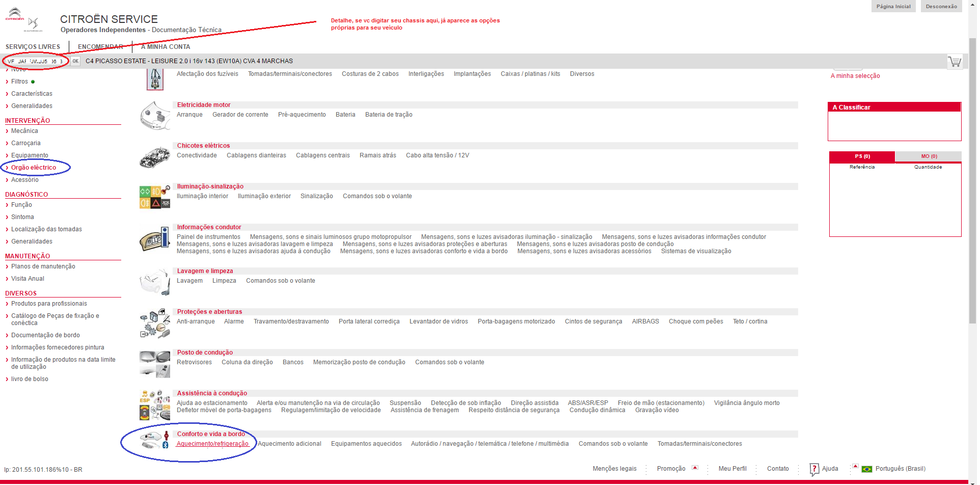Click the Desconexão button
Image resolution: width=980 pixels, height=485 pixels.
pyautogui.click(x=941, y=7)
